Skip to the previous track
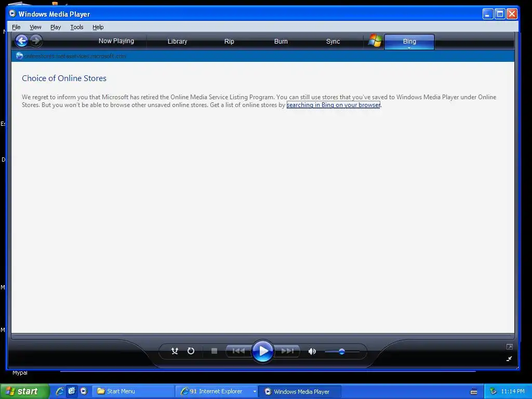The height and width of the screenshot is (399, 532). 239,351
